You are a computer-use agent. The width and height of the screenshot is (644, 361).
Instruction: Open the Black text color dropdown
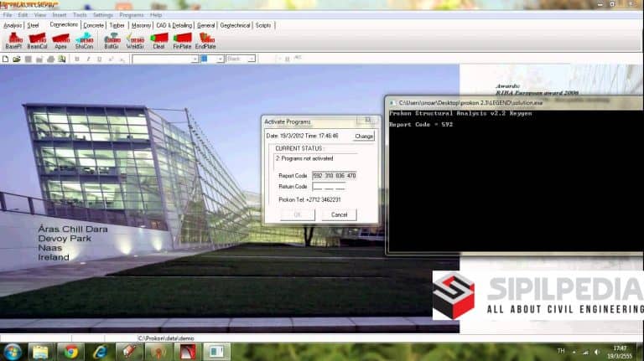[x=252, y=59]
